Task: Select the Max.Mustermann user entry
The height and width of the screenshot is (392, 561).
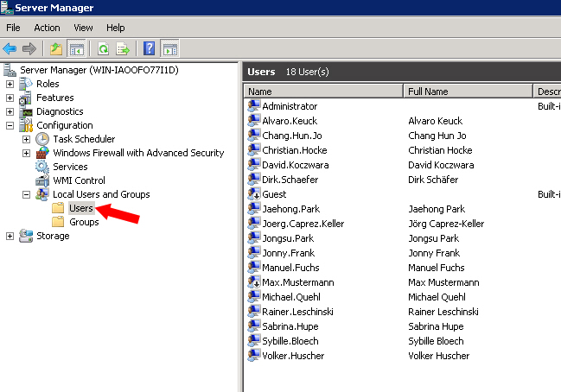Action: (x=297, y=282)
